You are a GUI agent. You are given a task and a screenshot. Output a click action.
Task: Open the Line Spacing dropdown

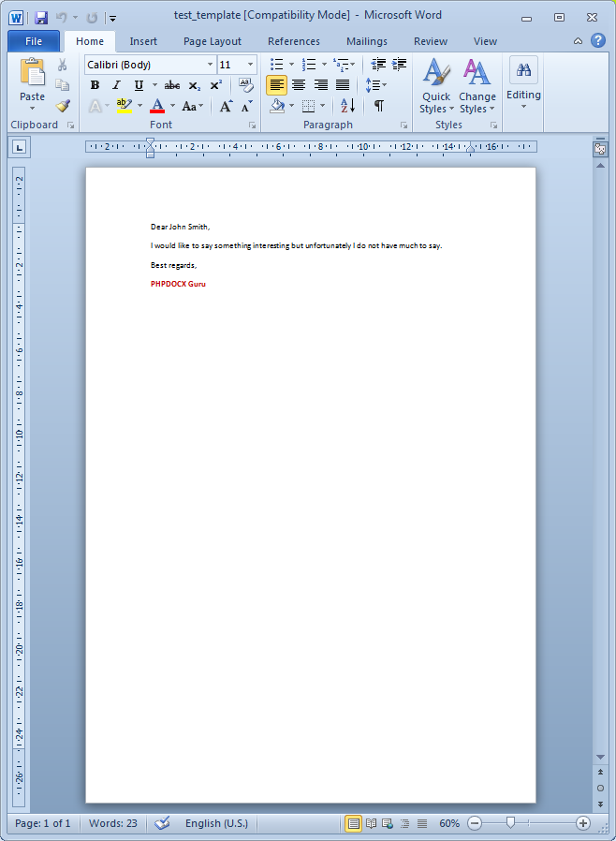[x=375, y=84]
